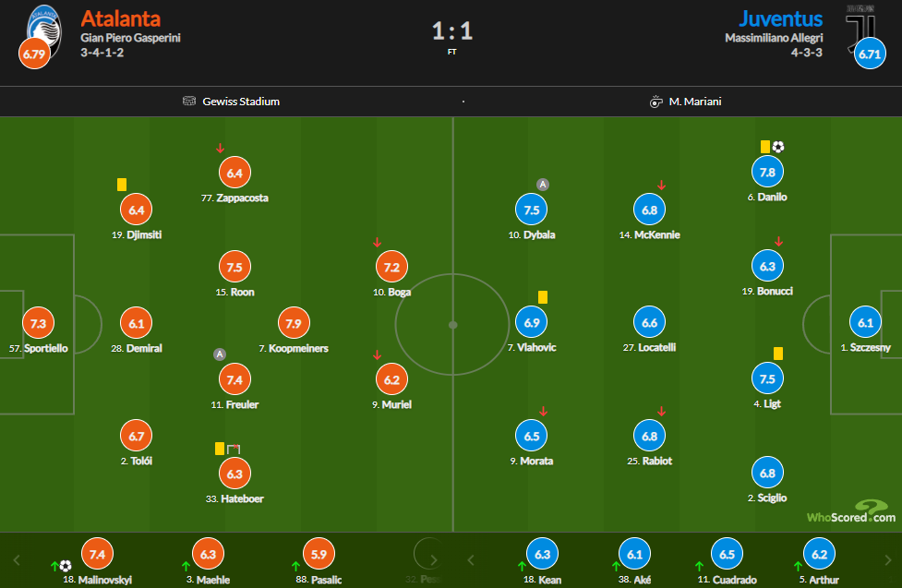902x588 pixels.
Task: Click the own-goal icon above Hateboer
Action: 234,449
